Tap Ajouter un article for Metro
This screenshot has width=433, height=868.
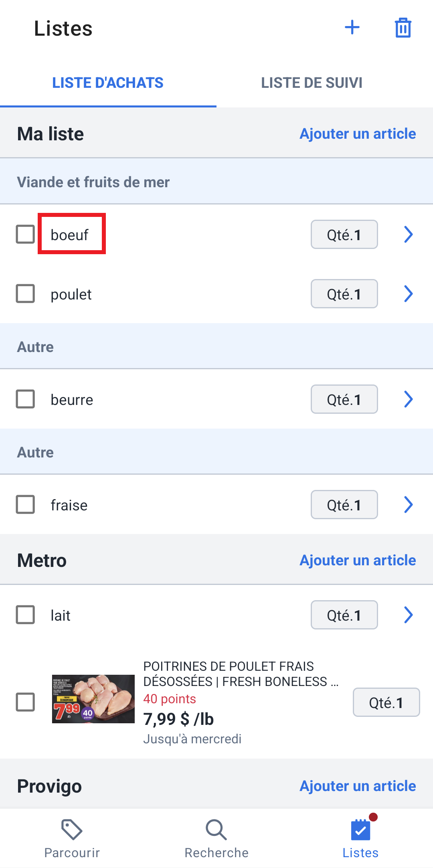click(x=358, y=560)
